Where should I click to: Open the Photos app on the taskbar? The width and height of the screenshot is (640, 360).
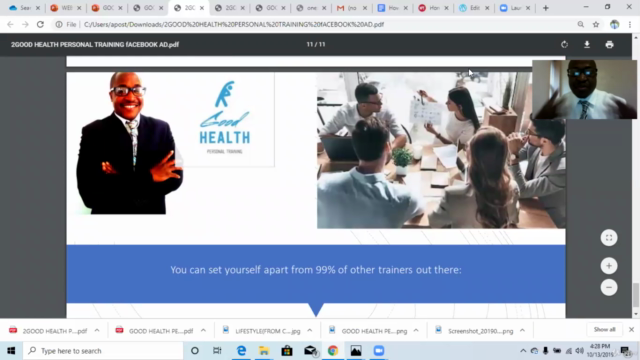(356, 351)
